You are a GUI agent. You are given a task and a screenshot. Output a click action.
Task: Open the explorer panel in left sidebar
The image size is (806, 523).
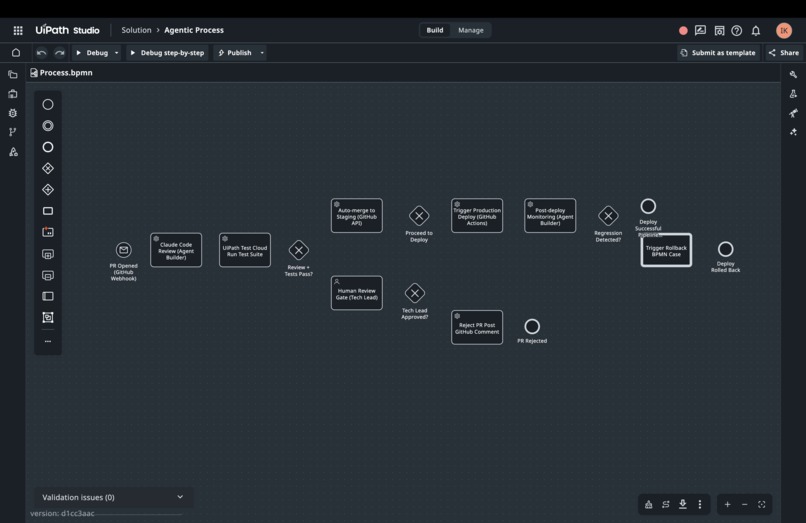coord(13,75)
